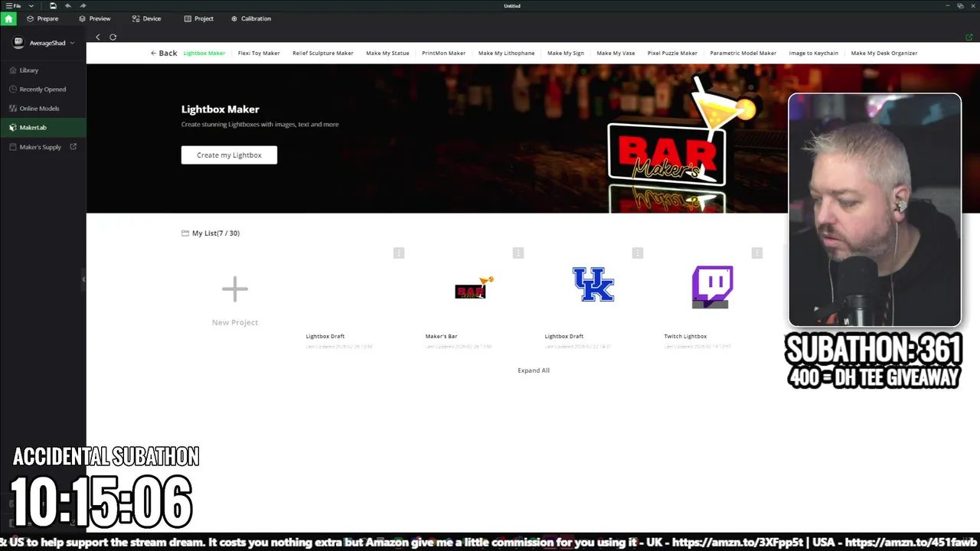Click the Create my Lightbox button

(229, 155)
